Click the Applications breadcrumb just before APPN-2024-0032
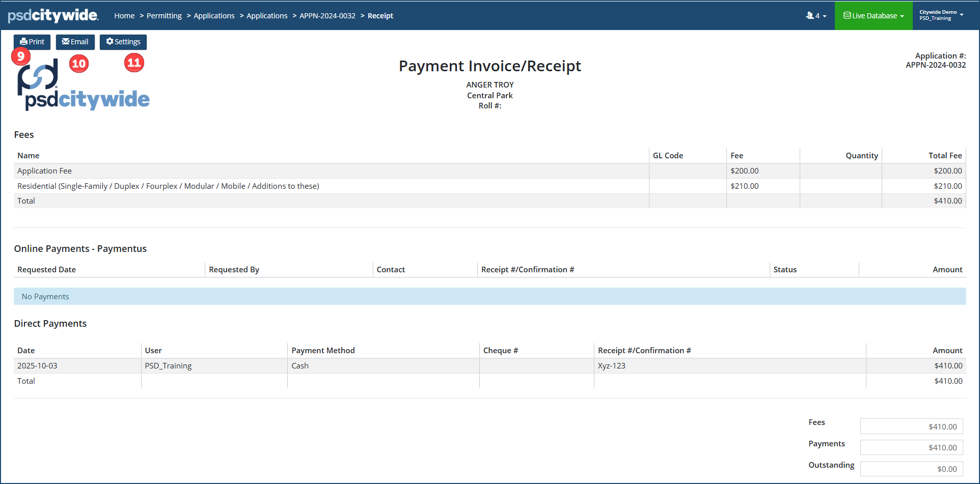Screen dimensions: 980x484 coord(267,16)
